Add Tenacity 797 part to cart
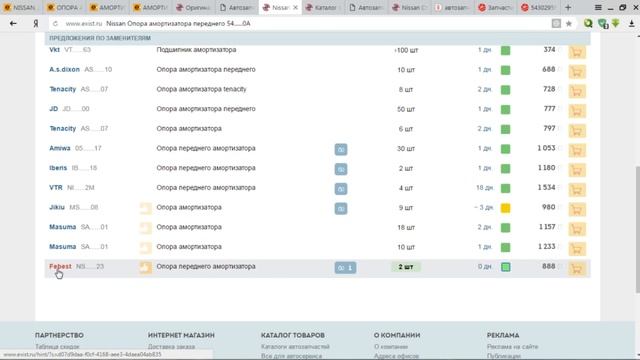The image size is (640, 360). click(577, 131)
